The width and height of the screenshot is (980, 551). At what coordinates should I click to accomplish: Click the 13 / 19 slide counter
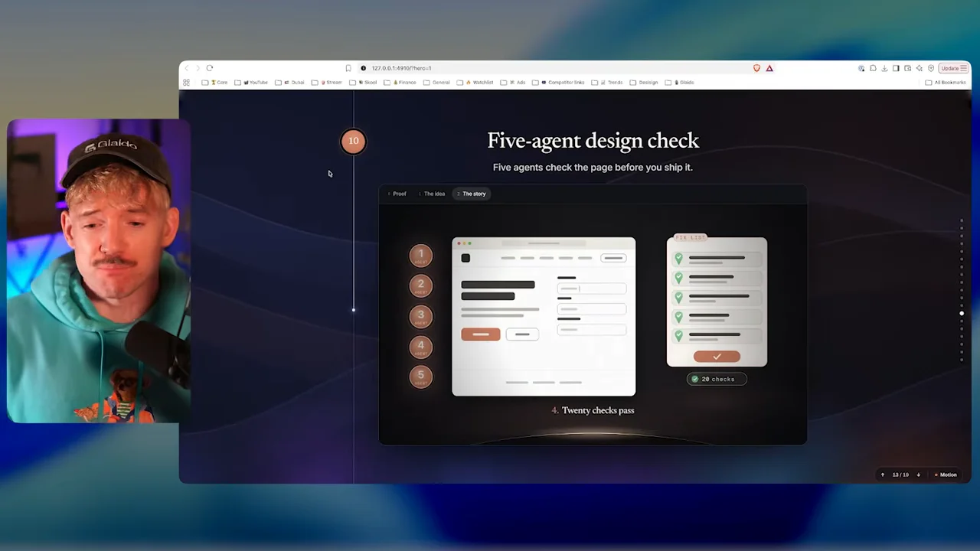click(900, 474)
